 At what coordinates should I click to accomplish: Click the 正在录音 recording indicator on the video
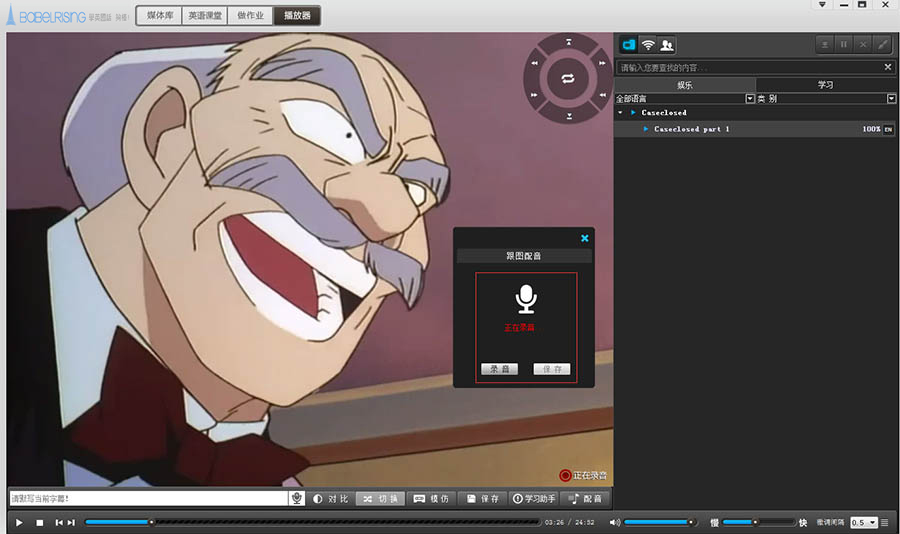tap(583, 475)
